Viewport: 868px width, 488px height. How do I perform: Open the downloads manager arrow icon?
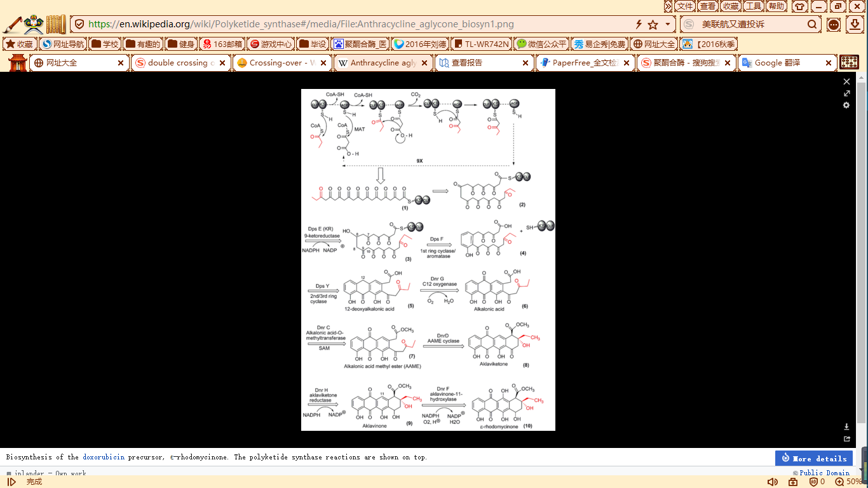coord(855,25)
